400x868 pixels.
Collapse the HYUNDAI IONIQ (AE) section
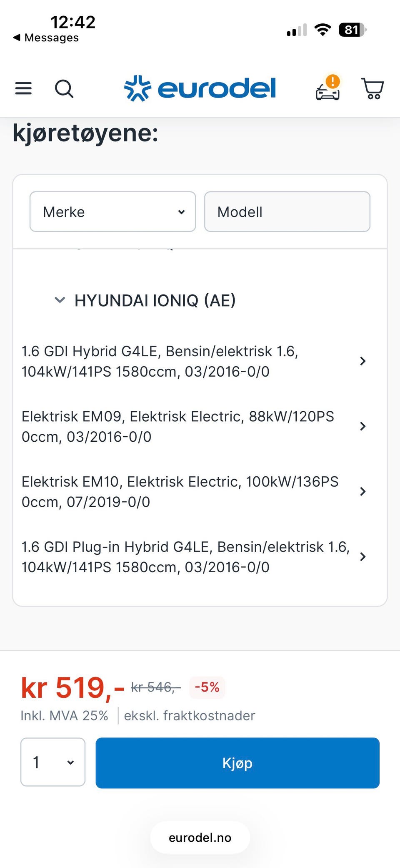(x=60, y=300)
